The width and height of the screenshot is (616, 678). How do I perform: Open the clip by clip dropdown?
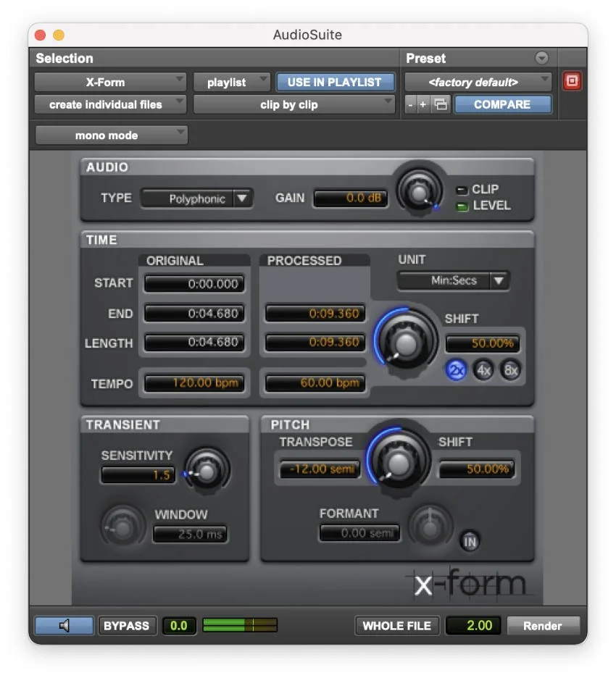coord(294,104)
